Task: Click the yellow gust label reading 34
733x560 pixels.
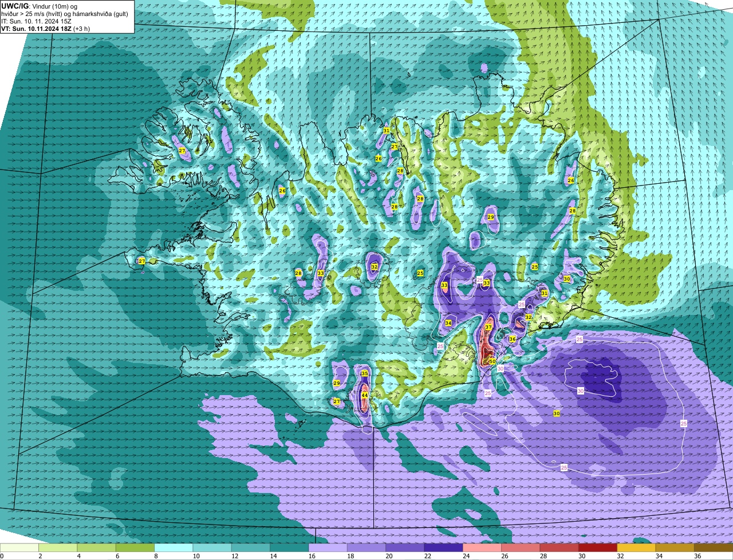Action: [448, 324]
